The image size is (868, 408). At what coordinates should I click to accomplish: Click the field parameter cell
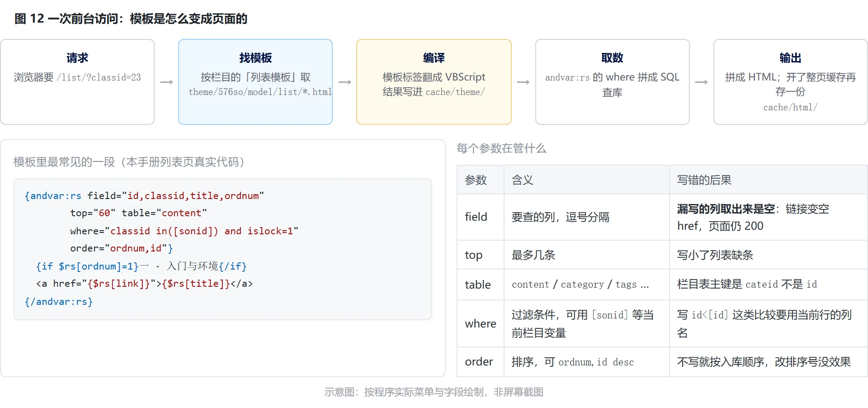click(481, 217)
